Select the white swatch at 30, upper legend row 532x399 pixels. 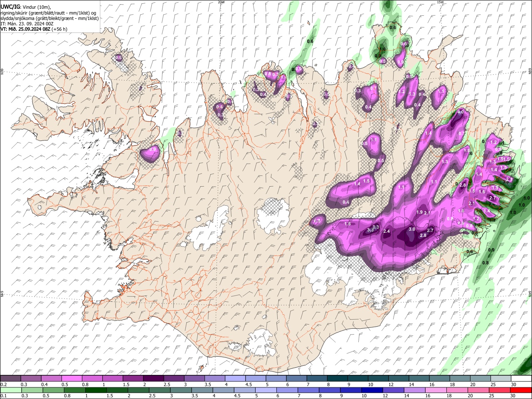coord(520,379)
